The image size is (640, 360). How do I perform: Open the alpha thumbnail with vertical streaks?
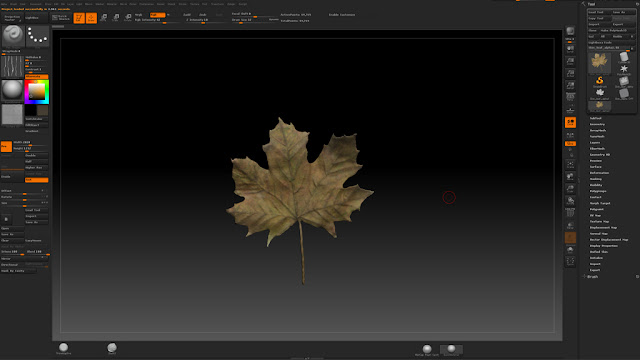tap(12, 66)
